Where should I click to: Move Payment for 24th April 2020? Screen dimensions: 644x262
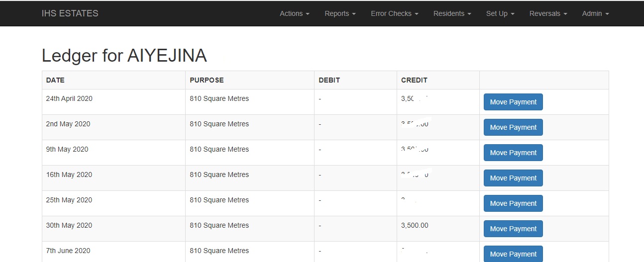(513, 102)
